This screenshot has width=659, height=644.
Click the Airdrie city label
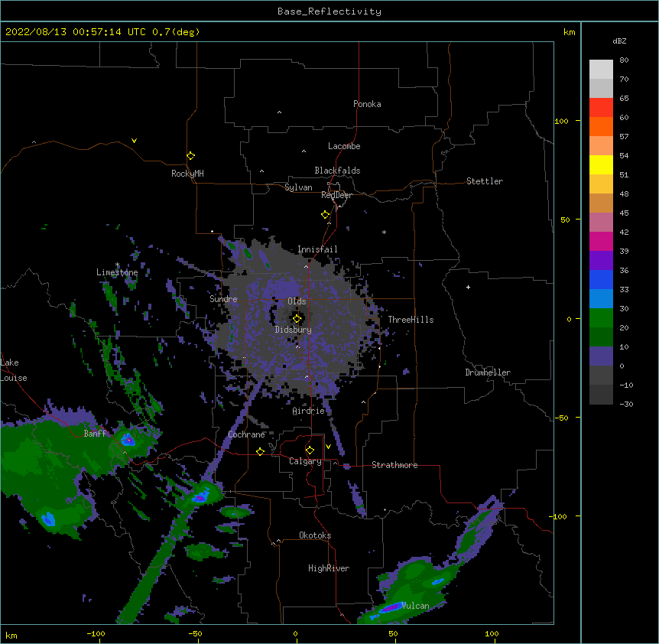[309, 411]
